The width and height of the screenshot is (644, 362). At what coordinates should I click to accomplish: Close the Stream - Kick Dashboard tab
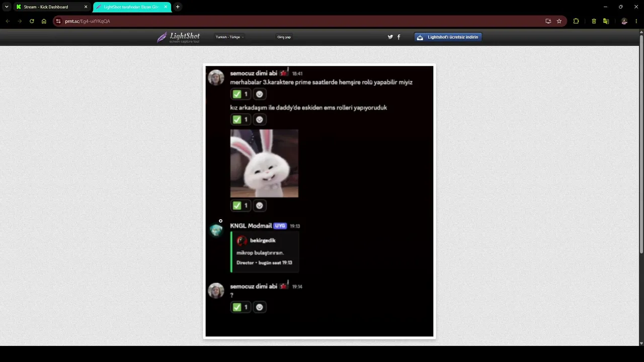86,7
